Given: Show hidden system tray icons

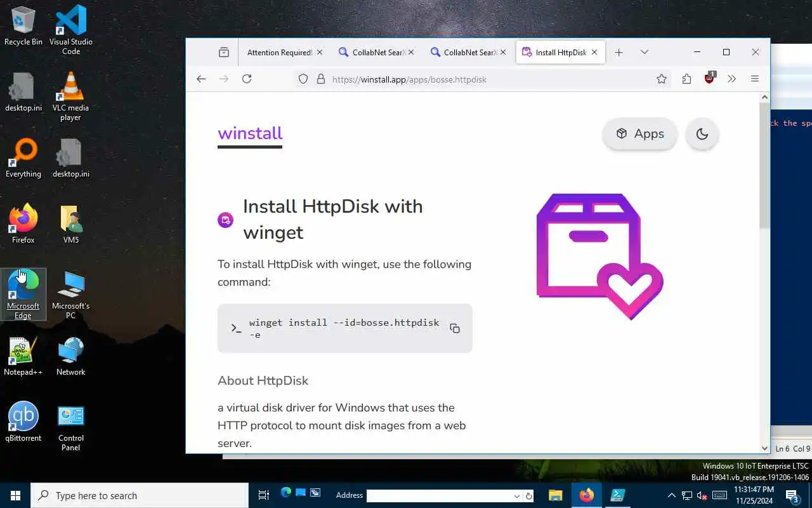Looking at the screenshot, I should tap(671, 496).
